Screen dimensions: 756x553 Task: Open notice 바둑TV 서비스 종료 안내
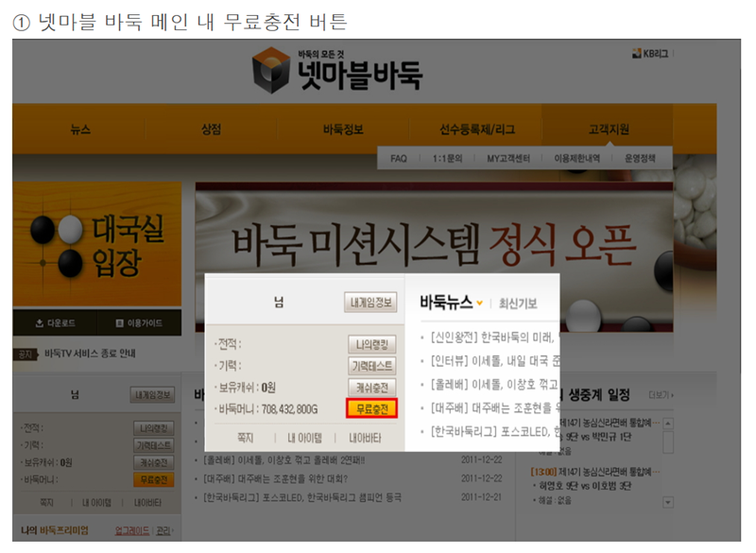[90, 354]
